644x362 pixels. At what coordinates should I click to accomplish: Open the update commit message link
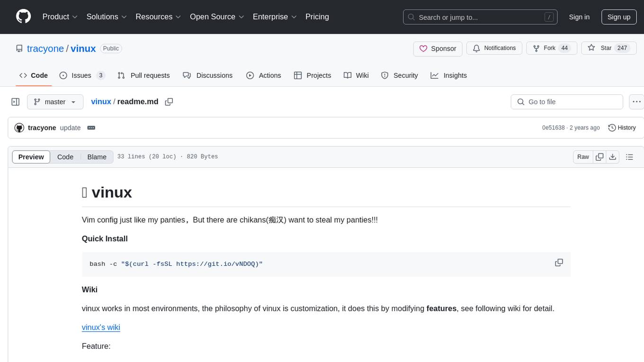(70, 128)
